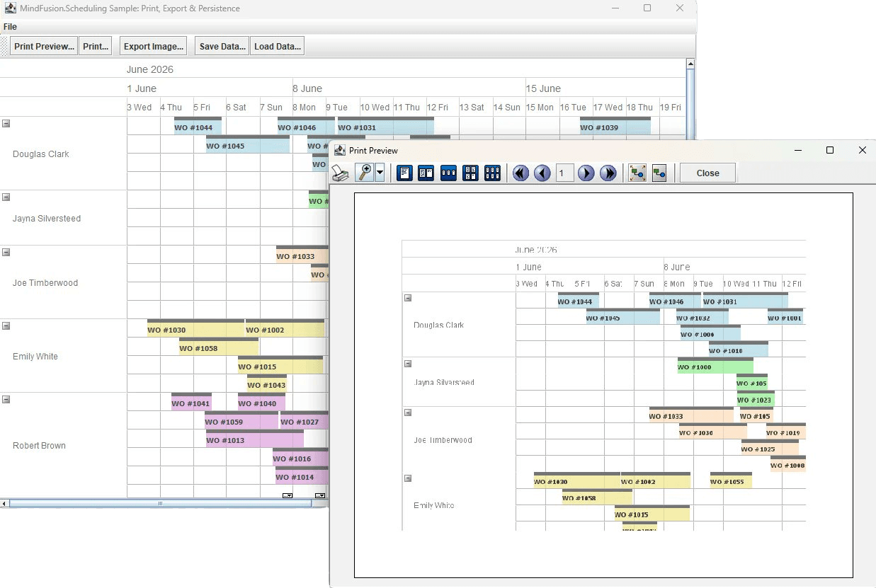The width and height of the screenshot is (876, 588).
Task: Click the printer icon in Print Preview
Action: (x=341, y=173)
